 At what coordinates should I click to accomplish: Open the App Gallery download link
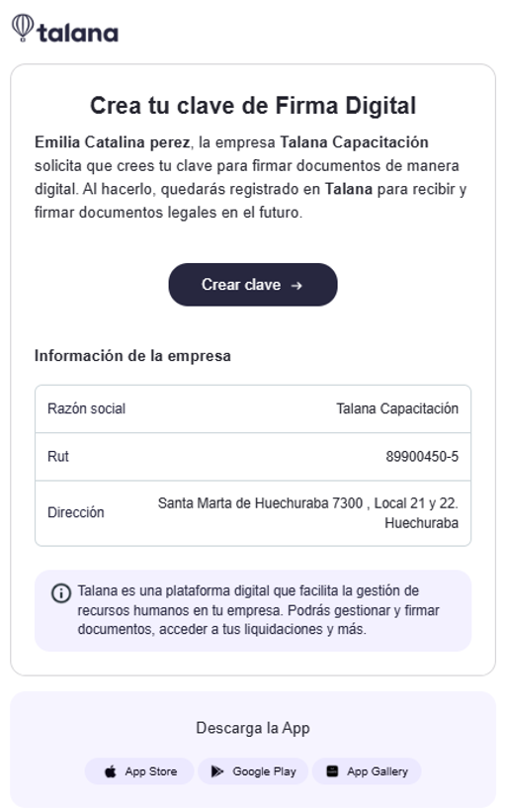pos(367,771)
